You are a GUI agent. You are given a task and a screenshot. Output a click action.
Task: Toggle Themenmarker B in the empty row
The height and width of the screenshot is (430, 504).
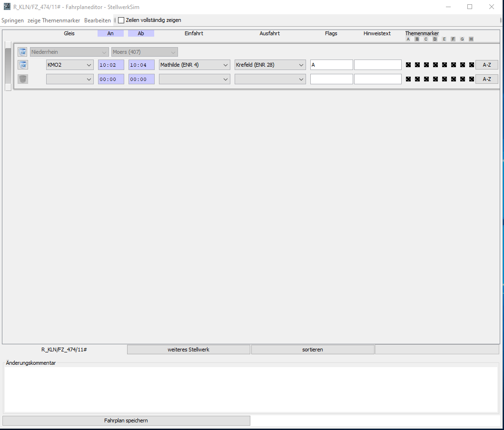click(x=417, y=79)
